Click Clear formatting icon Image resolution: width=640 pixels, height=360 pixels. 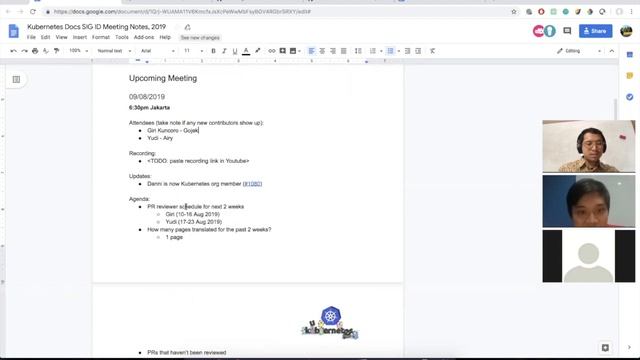432,51
